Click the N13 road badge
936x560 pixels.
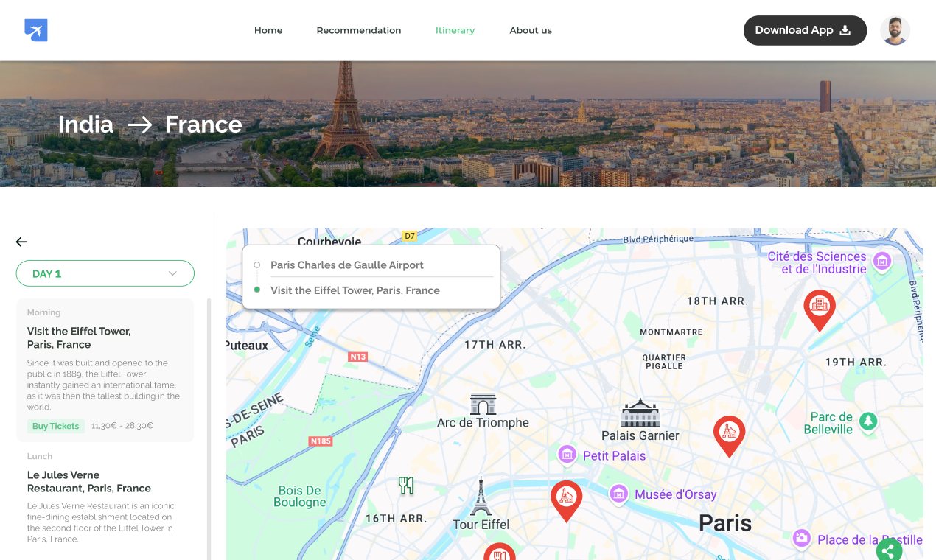point(357,357)
